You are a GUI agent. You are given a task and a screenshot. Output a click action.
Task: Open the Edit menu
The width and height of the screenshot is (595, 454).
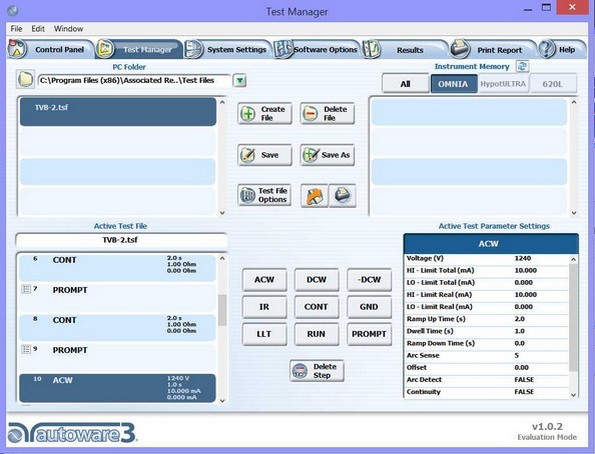(38, 28)
